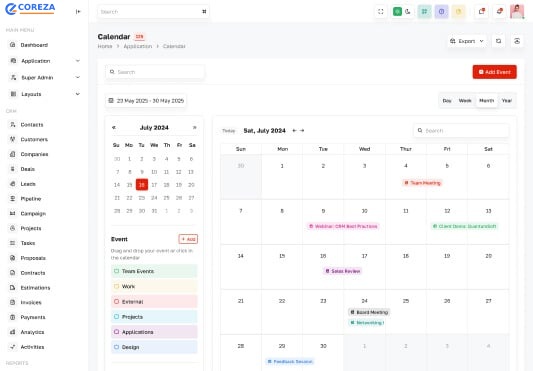
Task: Click the Invoices sidebar icon
Action: (x=13, y=302)
